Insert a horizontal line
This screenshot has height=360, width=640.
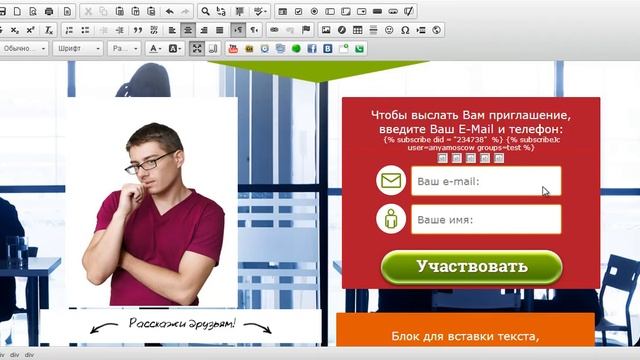(373, 30)
